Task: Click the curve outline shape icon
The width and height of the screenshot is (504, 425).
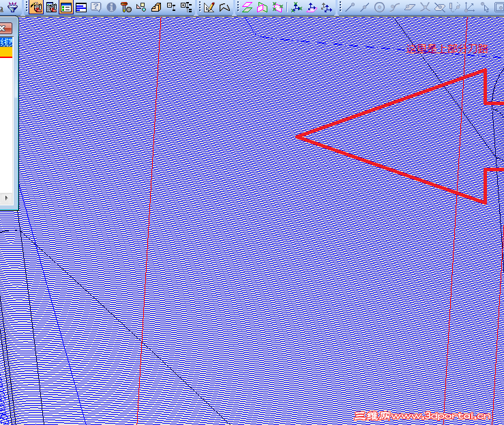Action: [x=224, y=7]
